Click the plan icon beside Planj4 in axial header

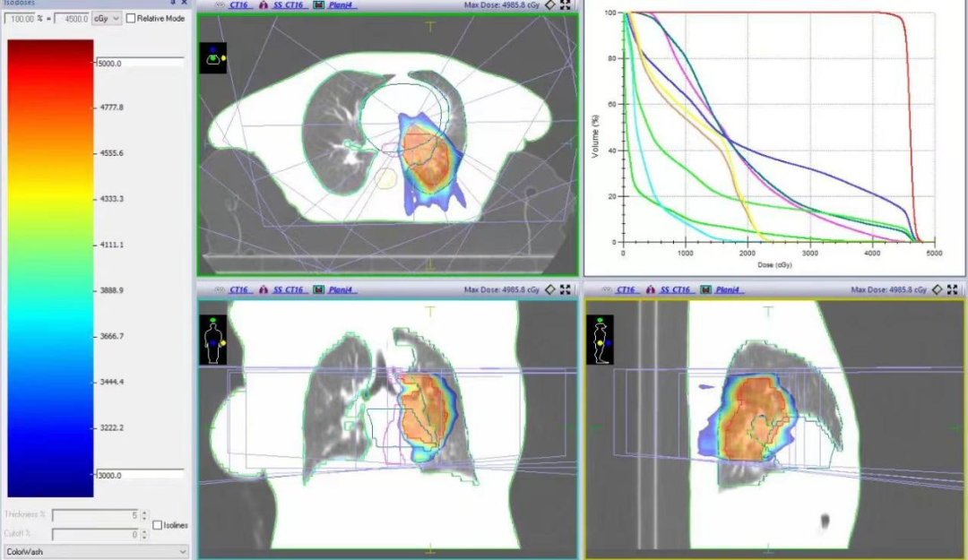pyautogui.click(x=318, y=5)
